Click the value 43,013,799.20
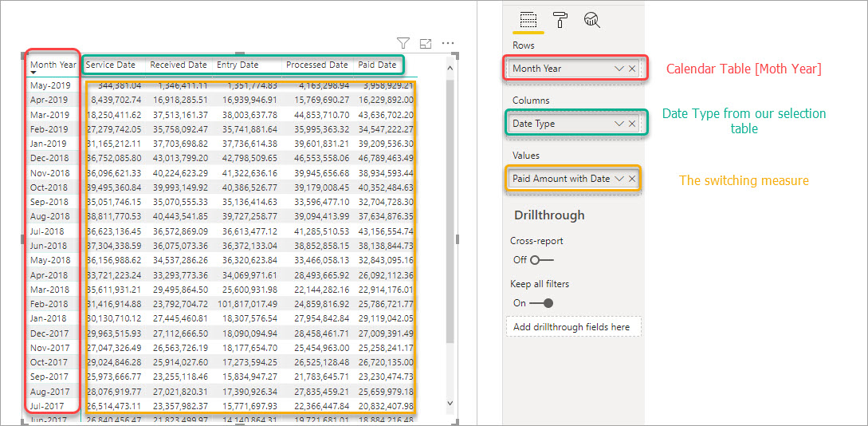The height and width of the screenshot is (426, 868). (x=179, y=159)
